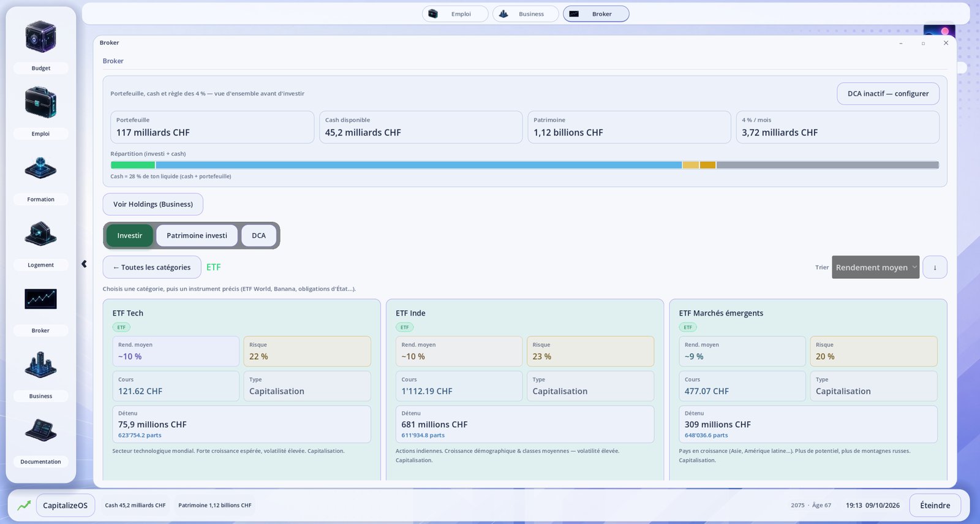Viewport: 980px width, 524px height.
Task: Click the taskbar clock 19:13 09/10/2026
Action: (873, 506)
